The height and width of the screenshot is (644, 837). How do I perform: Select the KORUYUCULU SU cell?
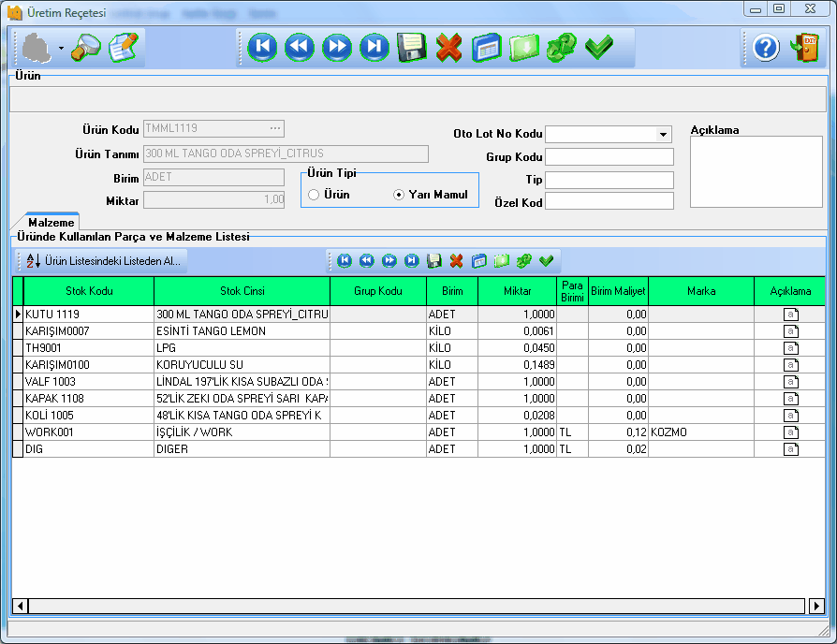point(242,365)
